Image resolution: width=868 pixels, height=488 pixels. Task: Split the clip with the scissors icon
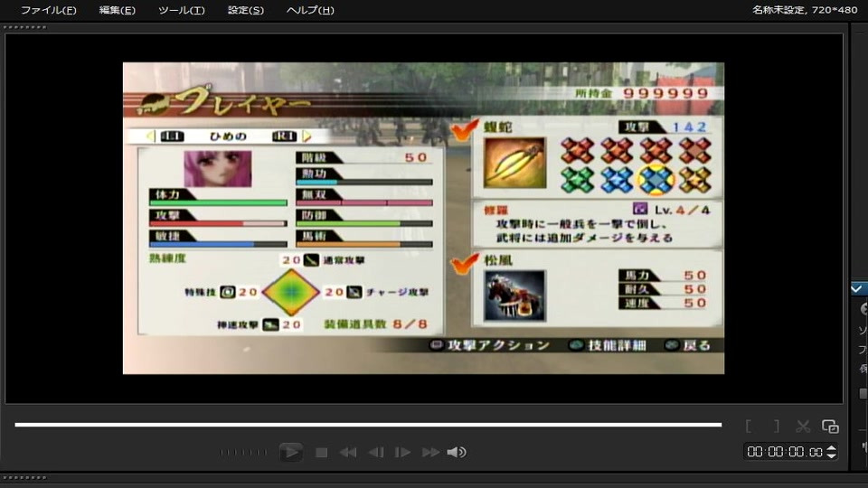[803, 426]
